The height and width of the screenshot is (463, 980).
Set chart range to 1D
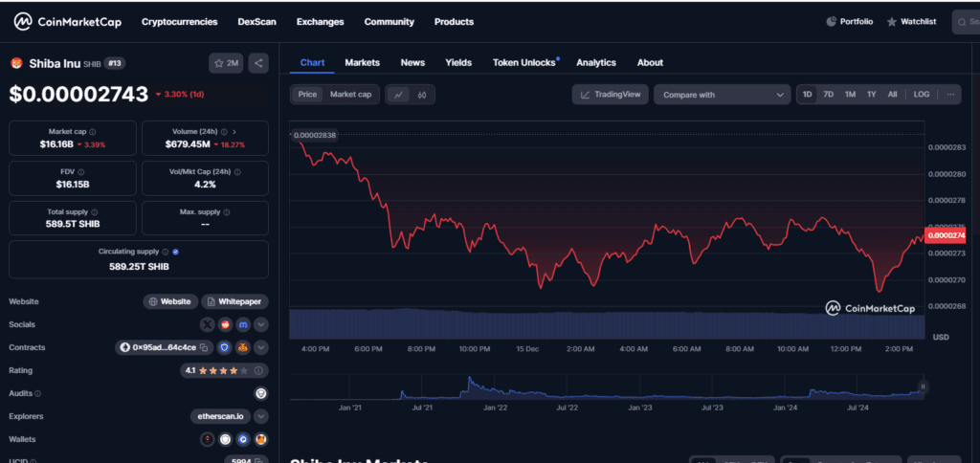[807, 95]
